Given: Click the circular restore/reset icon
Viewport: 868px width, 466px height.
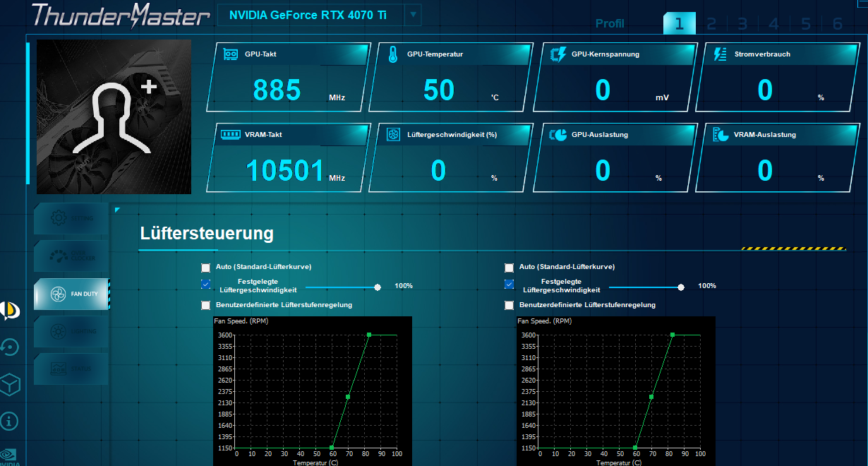Looking at the screenshot, I should [x=10, y=347].
